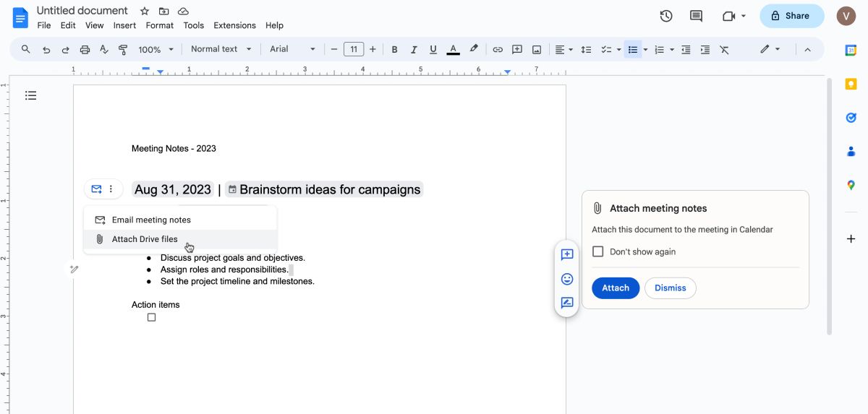Open version history clock icon
Screen dimensions: 868x414
[x=666, y=16]
